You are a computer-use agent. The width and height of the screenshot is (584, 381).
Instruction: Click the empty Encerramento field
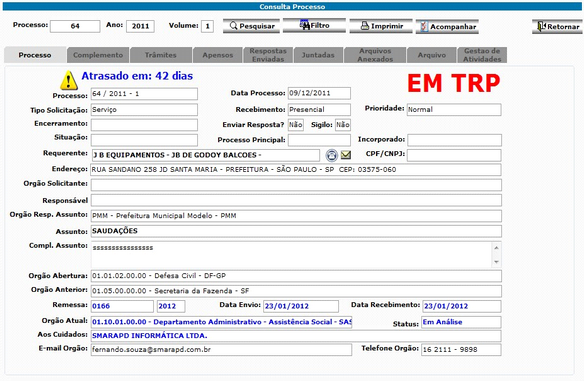[144, 124]
